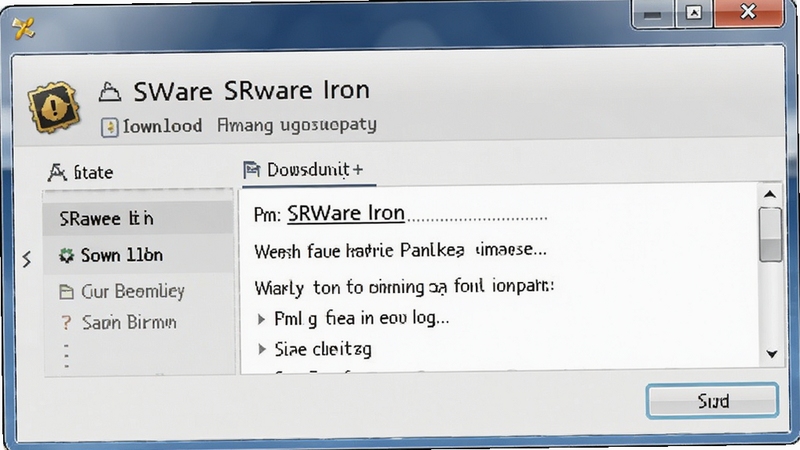Collapse the sidebar using the left chevron
The width and height of the screenshot is (800, 450).
(27, 259)
